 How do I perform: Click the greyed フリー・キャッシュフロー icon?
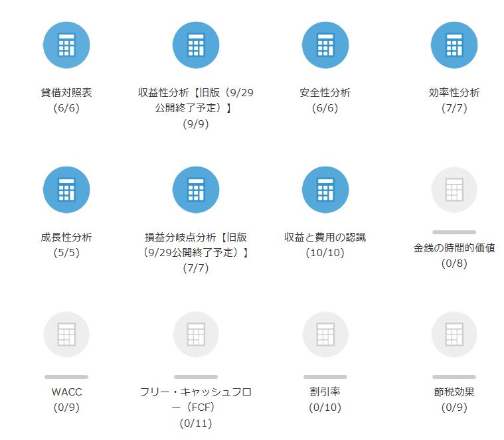(196, 334)
